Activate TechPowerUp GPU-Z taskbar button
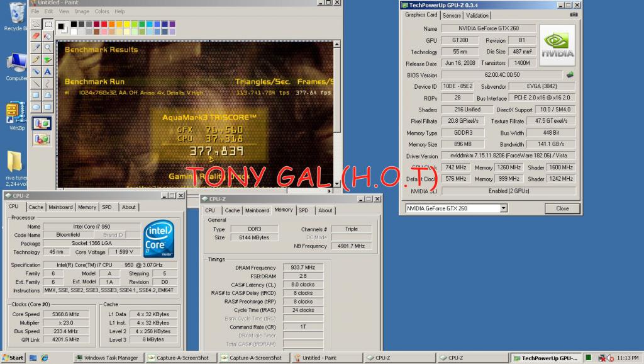Image resolution: width=644 pixels, height=364 pixels. (547, 358)
